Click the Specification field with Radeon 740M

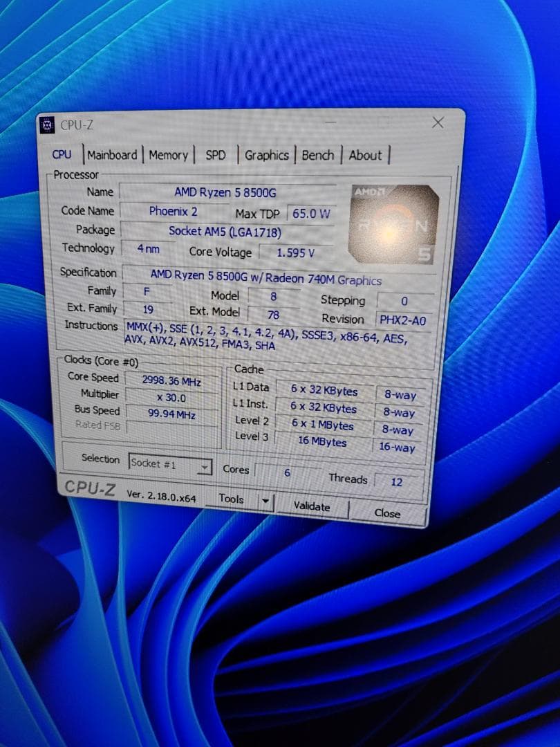278,277
